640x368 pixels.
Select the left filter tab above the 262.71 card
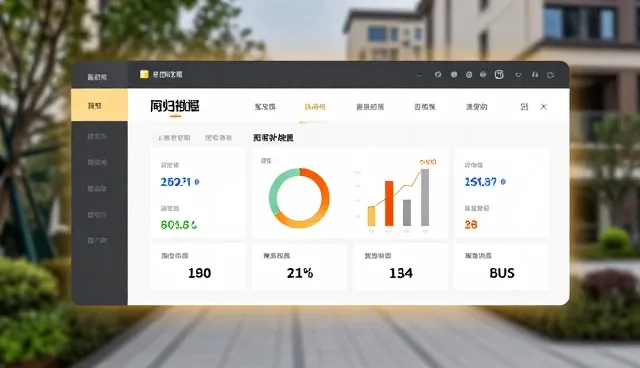coord(174,138)
